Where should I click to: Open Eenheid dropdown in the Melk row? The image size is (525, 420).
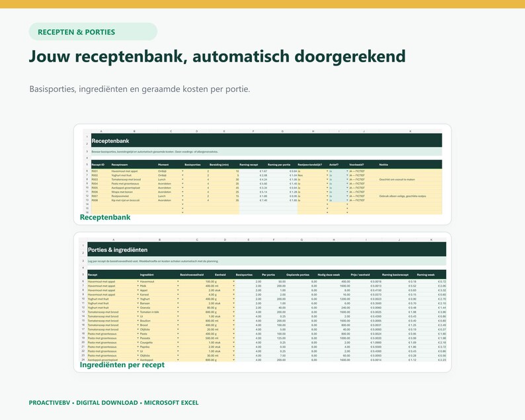pyautogui.click(x=233, y=286)
